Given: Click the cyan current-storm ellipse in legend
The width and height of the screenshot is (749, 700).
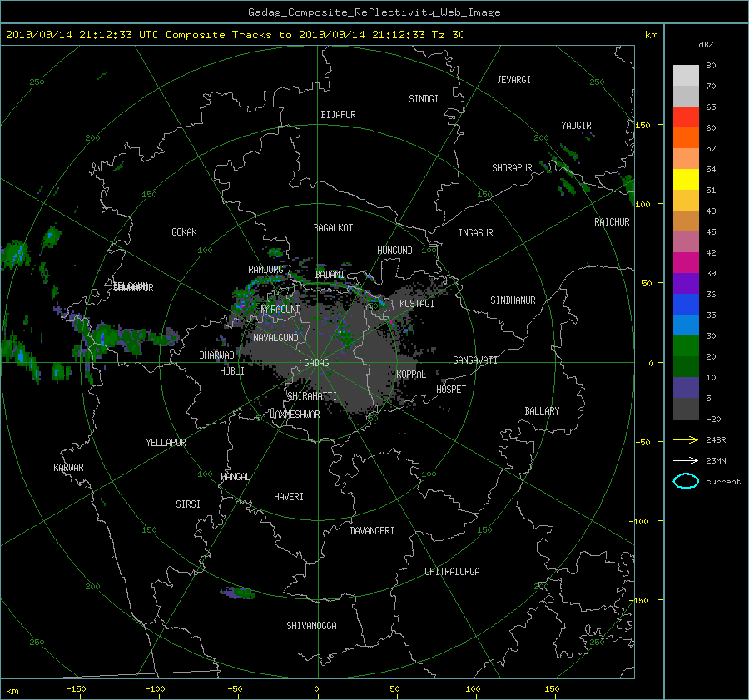Looking at the screenshot, I should [x=686, y=481].
